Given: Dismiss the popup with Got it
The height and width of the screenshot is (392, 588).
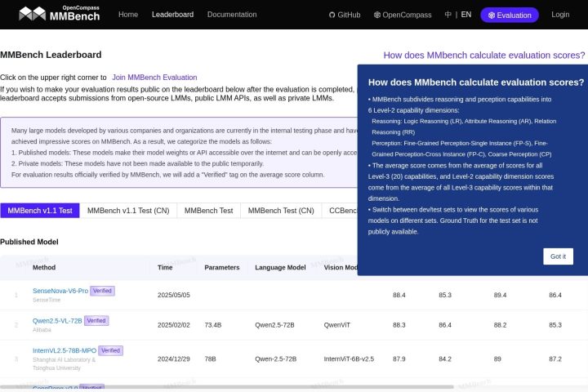Looking at the screenshot, I should click(x=558, y=256).
